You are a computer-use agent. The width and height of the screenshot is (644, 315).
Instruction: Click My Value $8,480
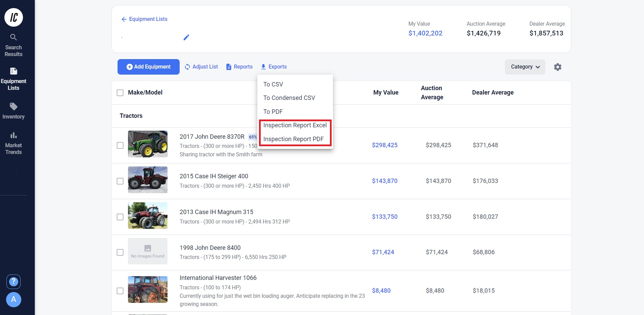(x=381, y=291)
